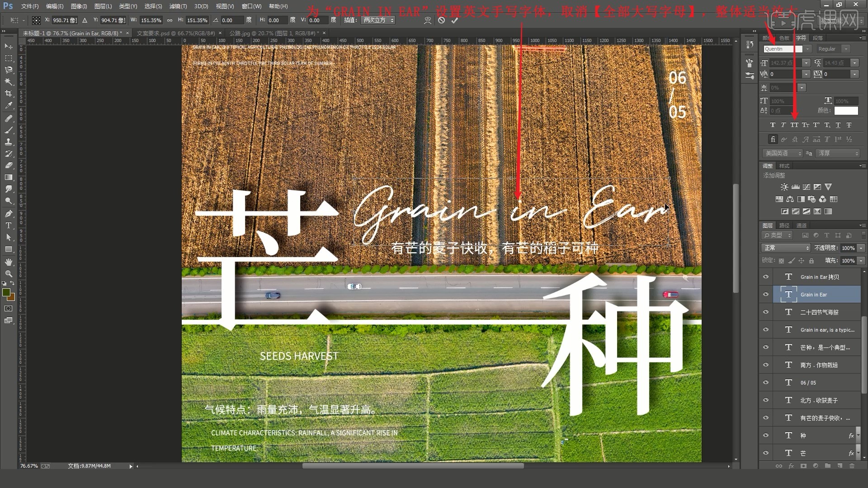Select the Move tool
The width and height of the screenshot is (868, 488).
click(9, 47)
